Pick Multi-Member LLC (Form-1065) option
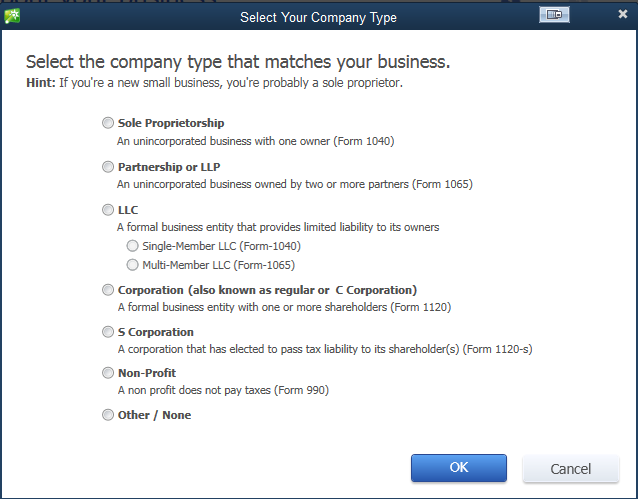The image size is (638, 499). (132, 265)
